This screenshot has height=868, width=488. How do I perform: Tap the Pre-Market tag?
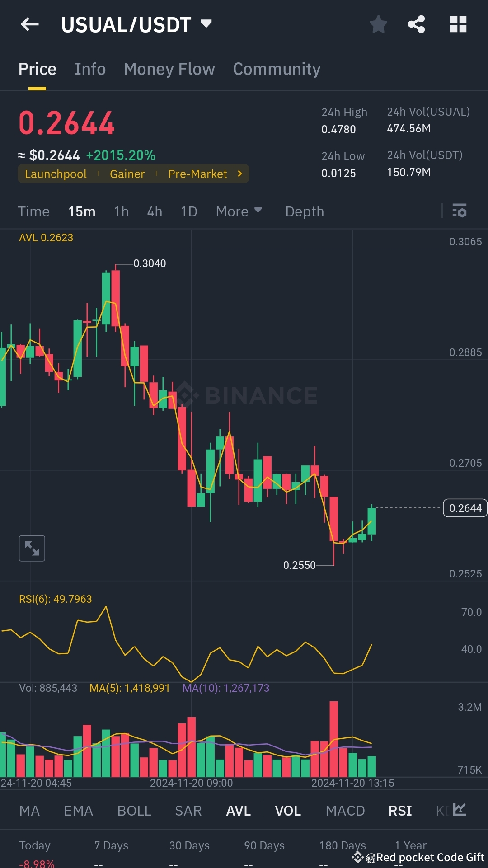tap(197, 174)
